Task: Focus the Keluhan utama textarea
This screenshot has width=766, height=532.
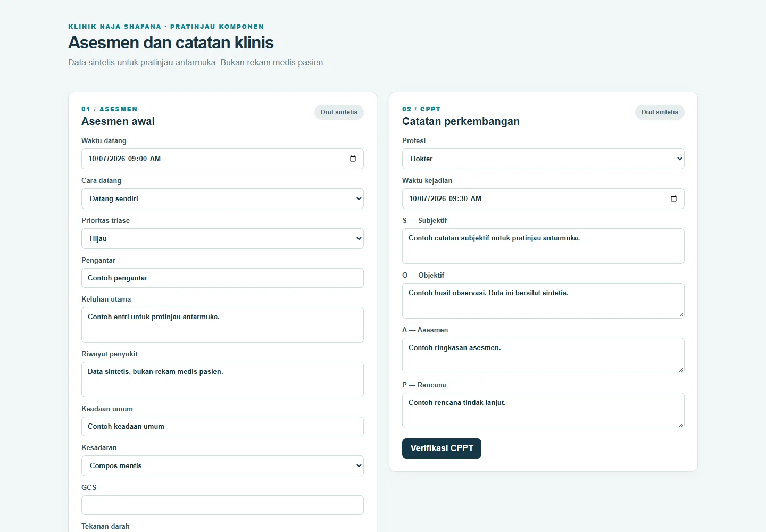Action: 222,325
